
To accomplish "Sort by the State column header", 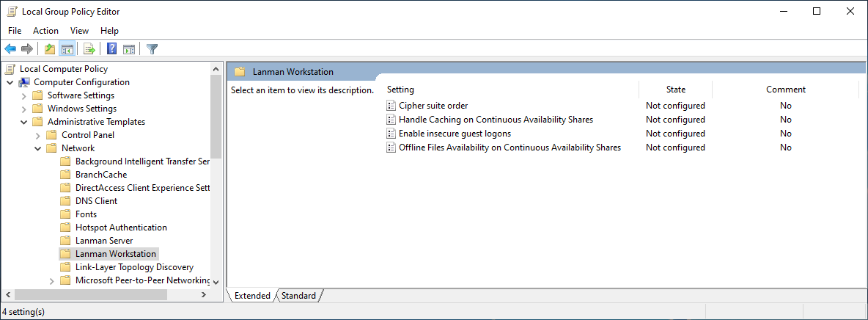I will 675,90.
